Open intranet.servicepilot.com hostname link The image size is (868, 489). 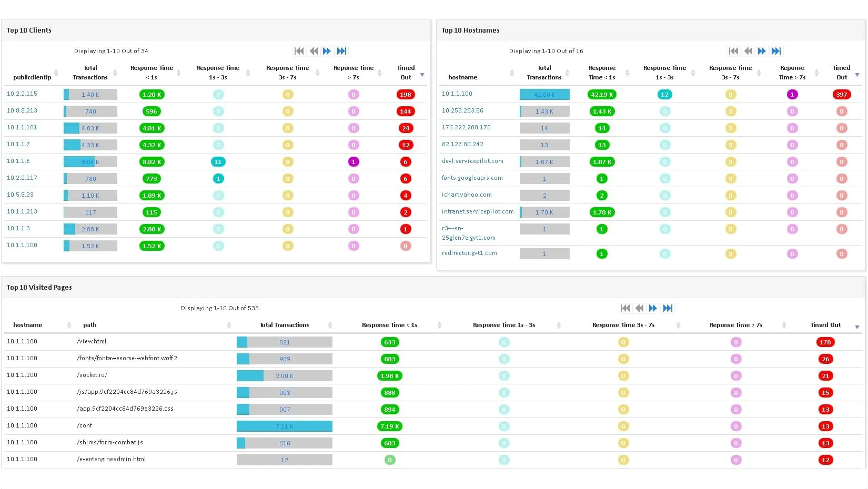pyautogui.click(x=478, y=211)
